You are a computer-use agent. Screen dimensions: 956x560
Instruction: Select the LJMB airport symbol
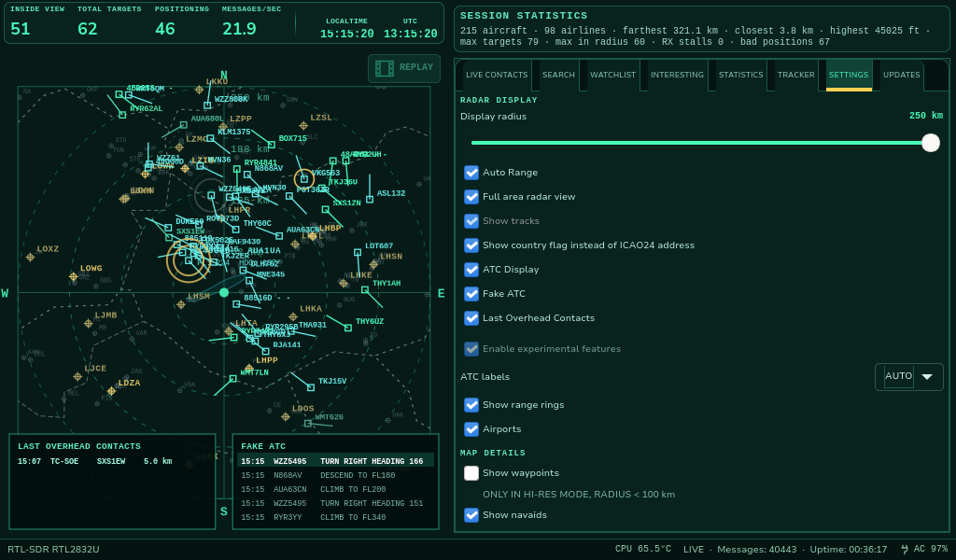[89, 324]
